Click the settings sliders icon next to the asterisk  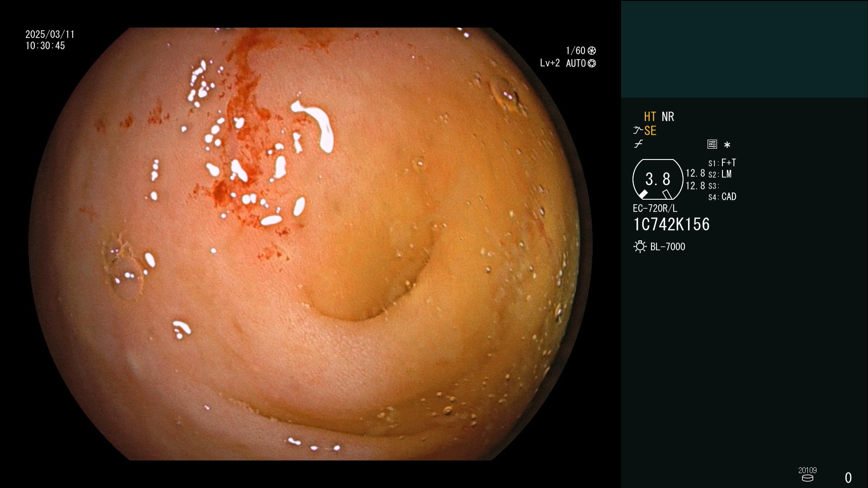(712, 145)
